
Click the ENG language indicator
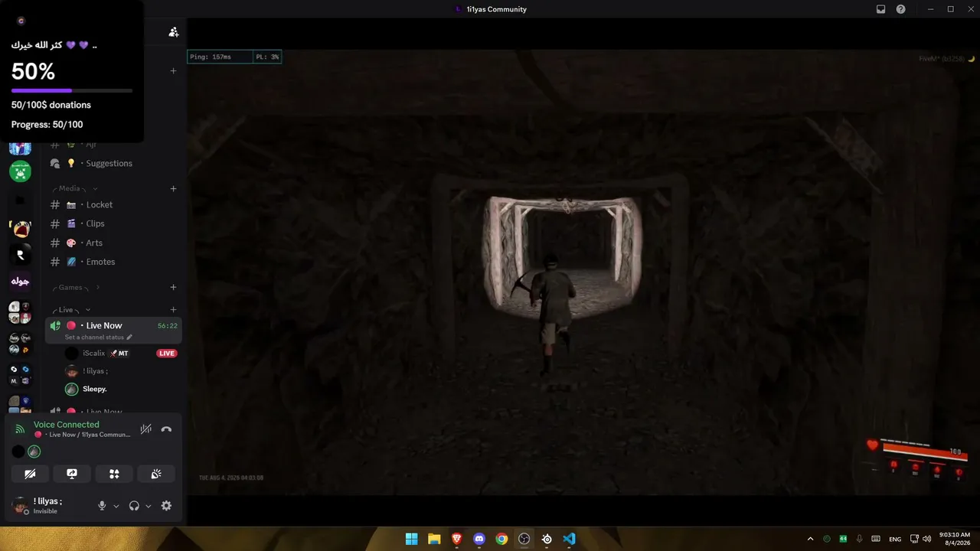click(x=895, y=539)
